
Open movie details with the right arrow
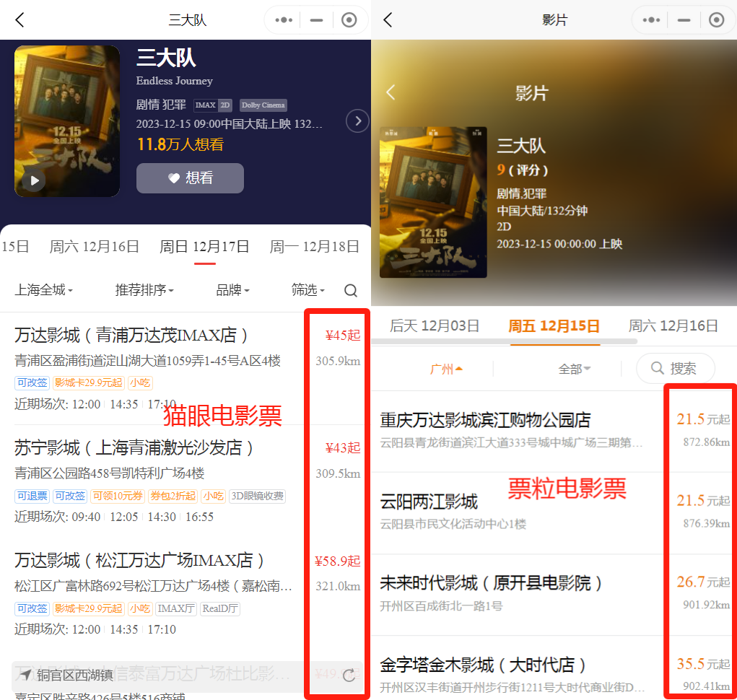coord(357,121)
